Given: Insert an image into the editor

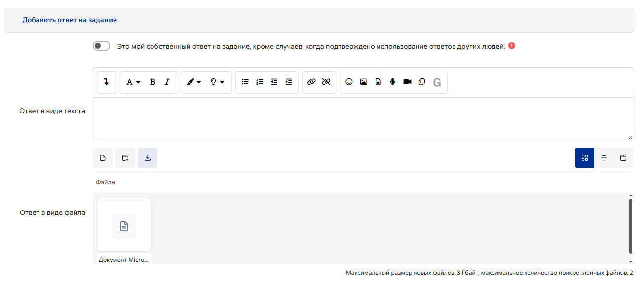Looking at the screenshot, I should pos(364,82).
